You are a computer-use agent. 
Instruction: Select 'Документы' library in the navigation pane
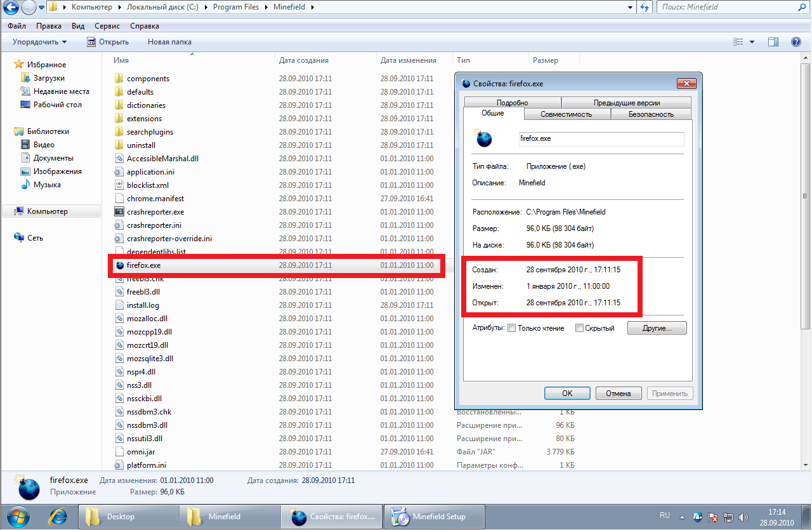click(x=53, y=158)
